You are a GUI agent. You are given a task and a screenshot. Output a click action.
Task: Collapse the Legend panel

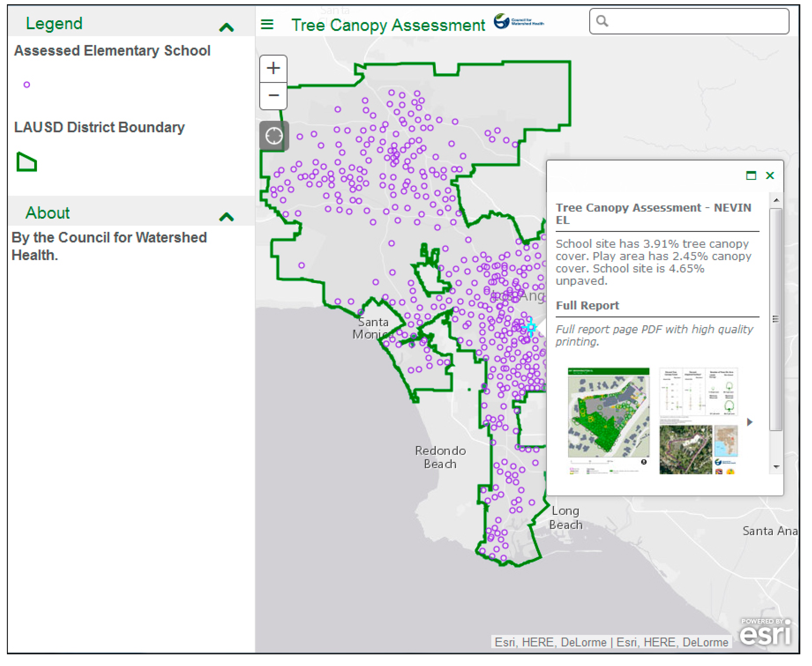[226, 27]
